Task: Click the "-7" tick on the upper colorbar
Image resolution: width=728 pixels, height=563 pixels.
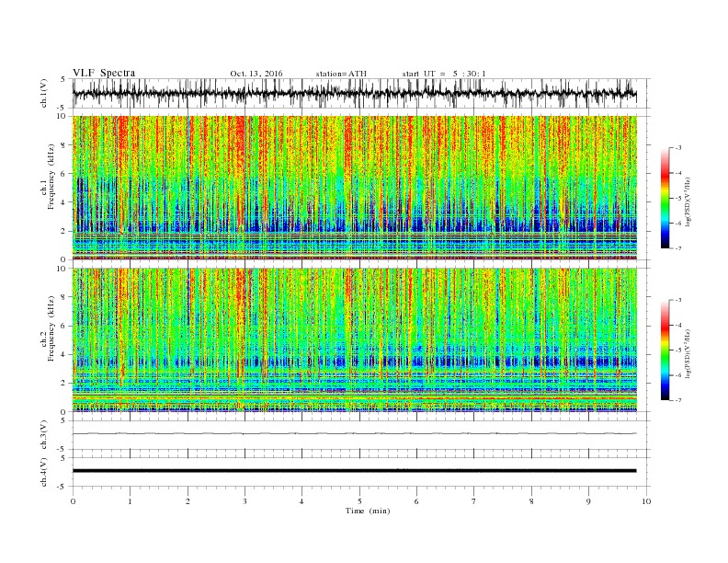Action: [x=677, y=248]
